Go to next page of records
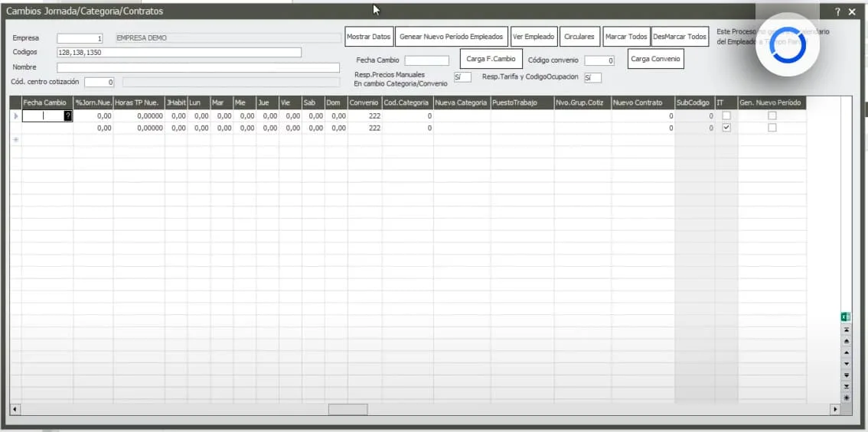This screenshot has width=868, height=432. click(x=845, y=375)
